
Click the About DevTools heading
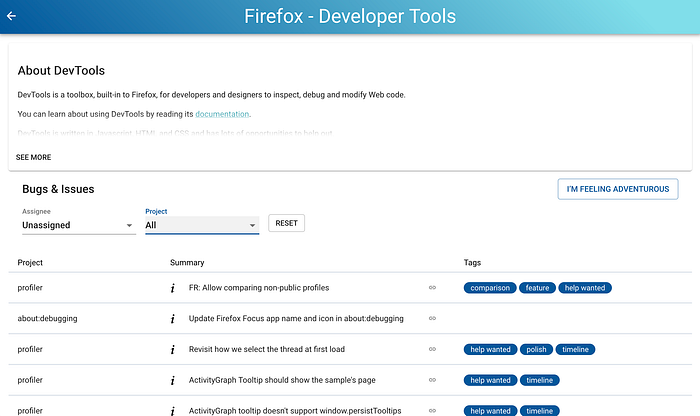[x=61, y=71]
